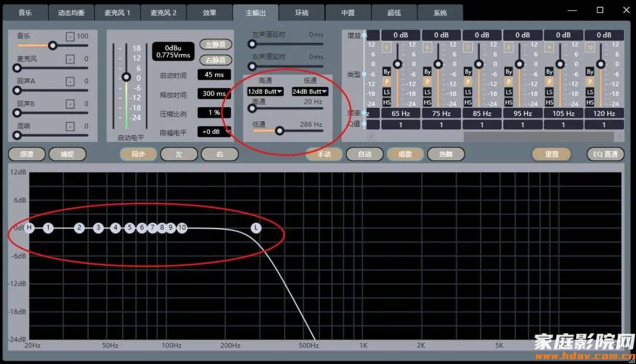Click the 启动电平 vertical threshold slider knob
Image resolution: width=636 pixels, height=364 pixels.
[126, 77]
